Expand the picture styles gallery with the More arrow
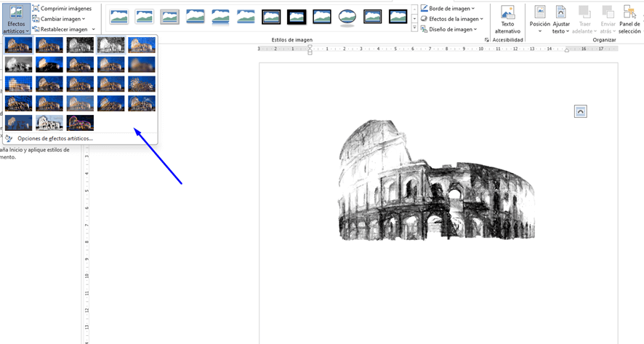 pos(414,28)
